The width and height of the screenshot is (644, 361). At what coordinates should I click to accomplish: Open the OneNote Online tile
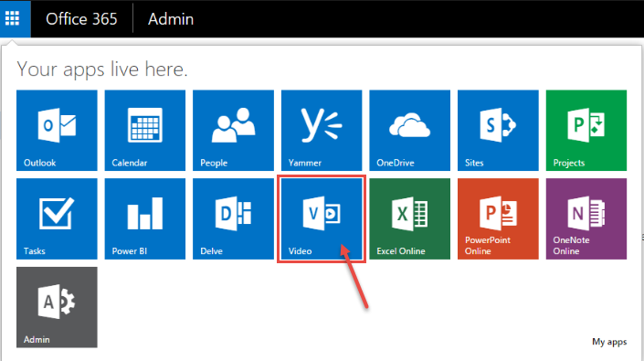586,218
